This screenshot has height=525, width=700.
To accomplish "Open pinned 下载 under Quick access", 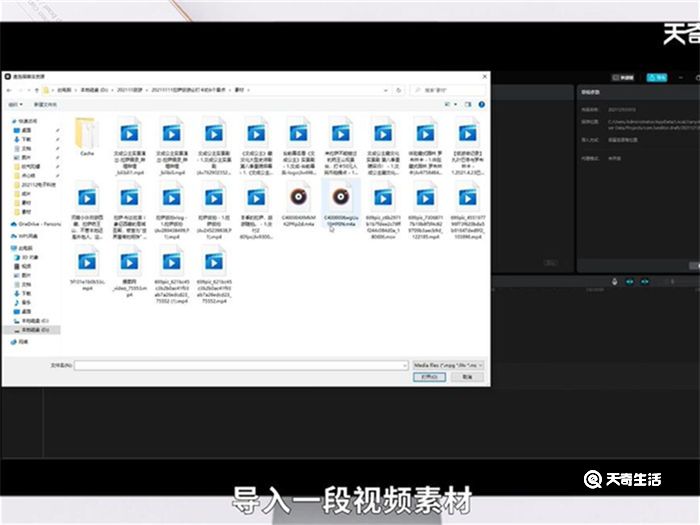I will 22,139.
